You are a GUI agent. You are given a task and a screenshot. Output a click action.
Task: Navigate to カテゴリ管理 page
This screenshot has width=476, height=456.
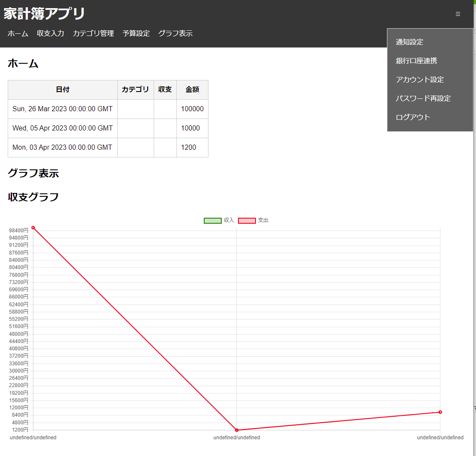(x=93, y=33)
